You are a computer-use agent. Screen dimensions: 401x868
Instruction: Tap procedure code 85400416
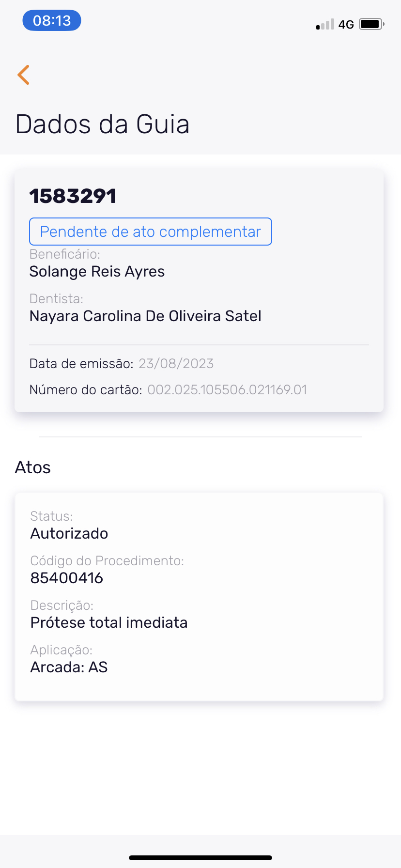point(67,578)
